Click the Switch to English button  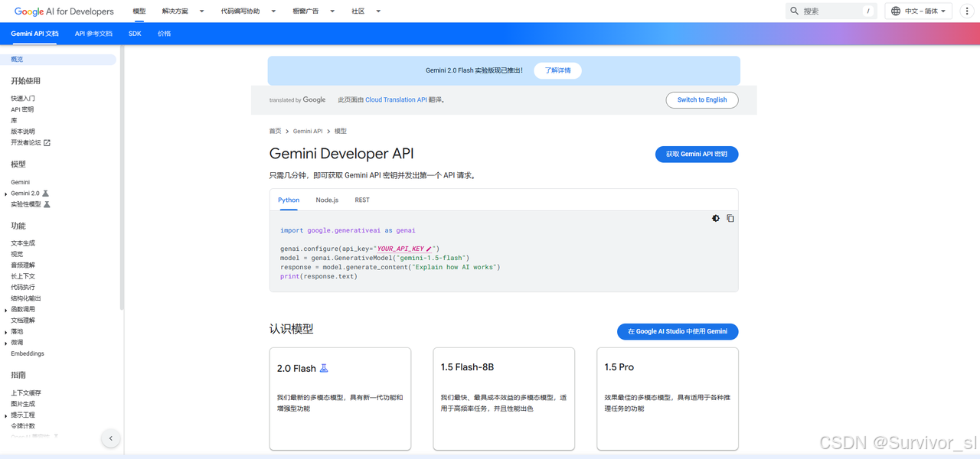[x=702, y=99]
